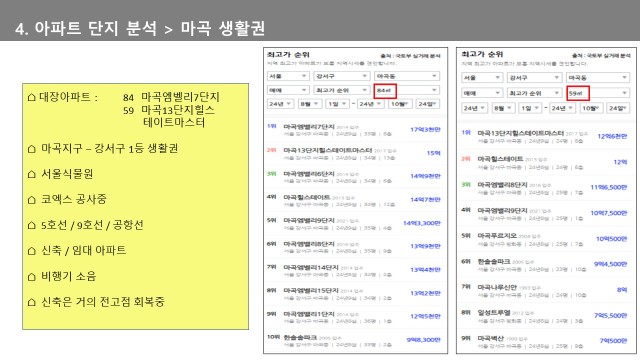Open the 1일 start day dropdown in the 59㎡ panel
This screenshot has height=360, width=640.
click(x=530, y=108)
